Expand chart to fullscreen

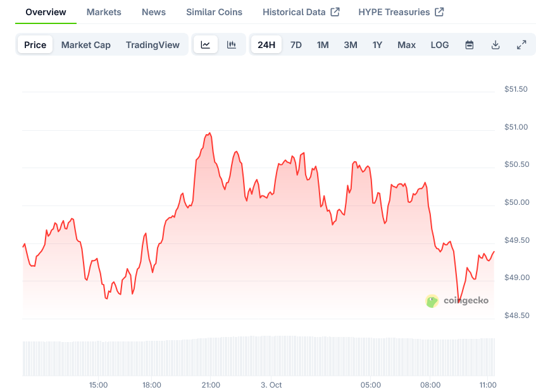(521, 45)
